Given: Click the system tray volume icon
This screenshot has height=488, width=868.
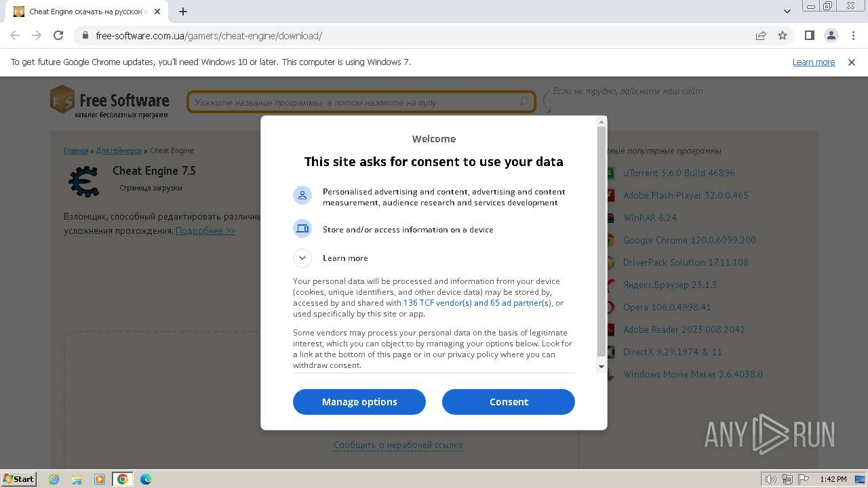Looking at the screenshot, I should click(x=770, y=479).
